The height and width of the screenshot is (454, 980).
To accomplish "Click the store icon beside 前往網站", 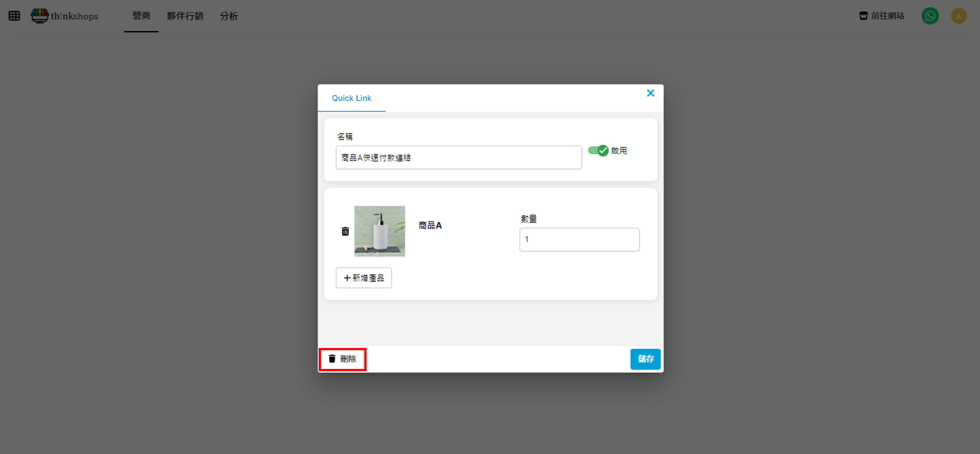I will tap(863, 16).
